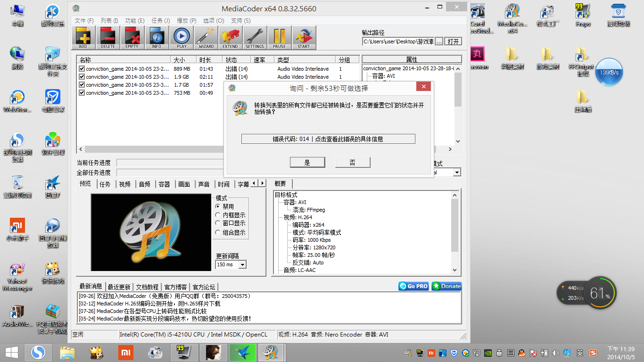Open the 文件(F) menu
The width and height of the screenshot is (644, 362).
[x=84, y=21]
